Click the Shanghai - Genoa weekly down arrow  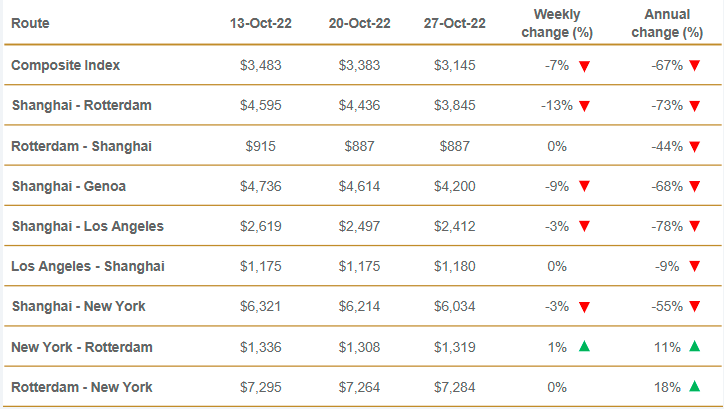tap(584, 186)
